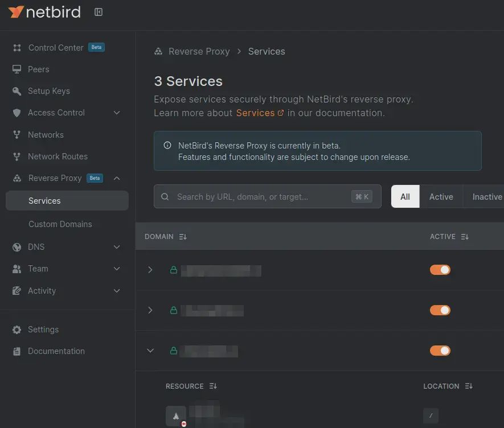Open Custom Domains under Reverse Proxy
Image resolution: width=504 pixels, height=428 pixels.
[x=60, y=224]
